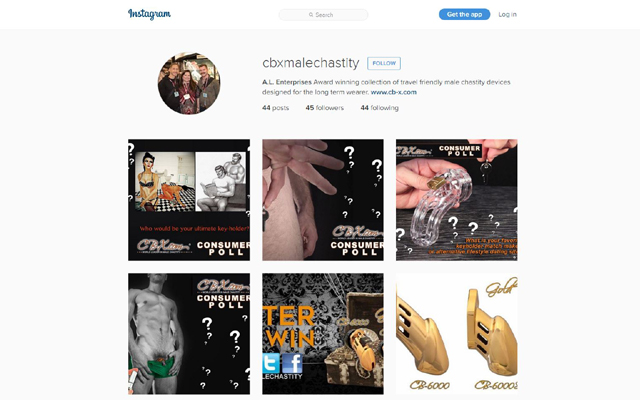This screenshot has width=640, height=400.
Task: Focus the Search input field
Action: [x=323, y=15]
